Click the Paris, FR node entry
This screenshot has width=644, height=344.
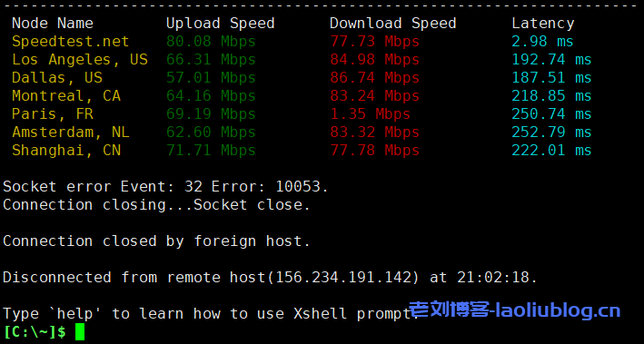pyautogui.click(x=53, y=114)
